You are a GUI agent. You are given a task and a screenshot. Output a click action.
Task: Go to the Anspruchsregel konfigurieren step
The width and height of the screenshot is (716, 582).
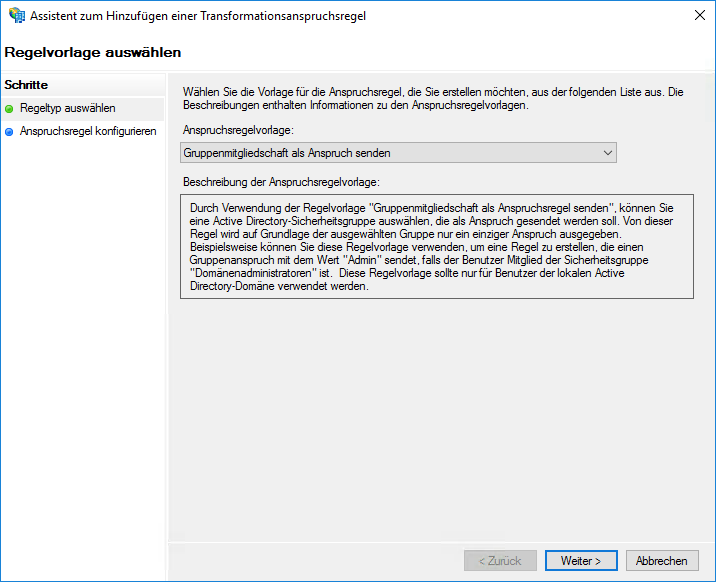coord(88,131)
